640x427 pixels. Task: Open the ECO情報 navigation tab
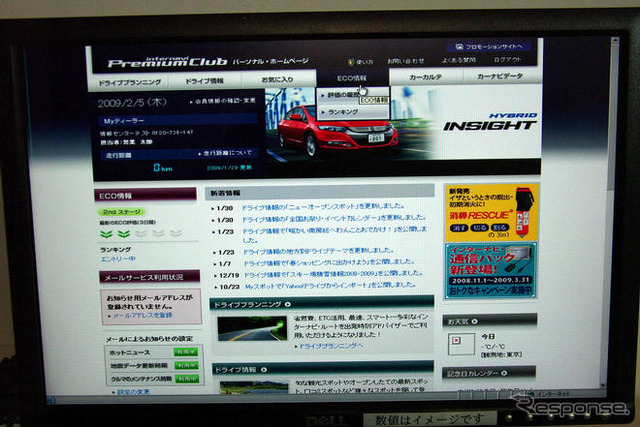pyautogui.click(x=352, y=78)
